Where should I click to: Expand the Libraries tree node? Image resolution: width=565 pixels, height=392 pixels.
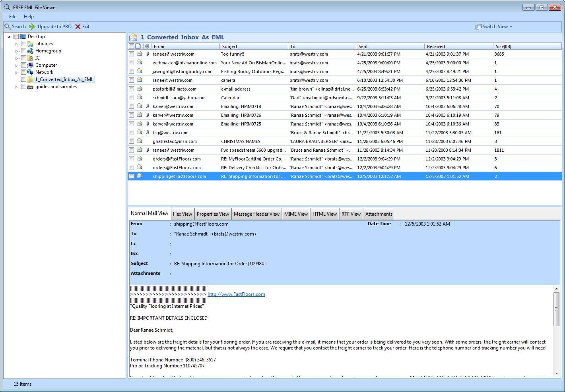click(17, 44)
